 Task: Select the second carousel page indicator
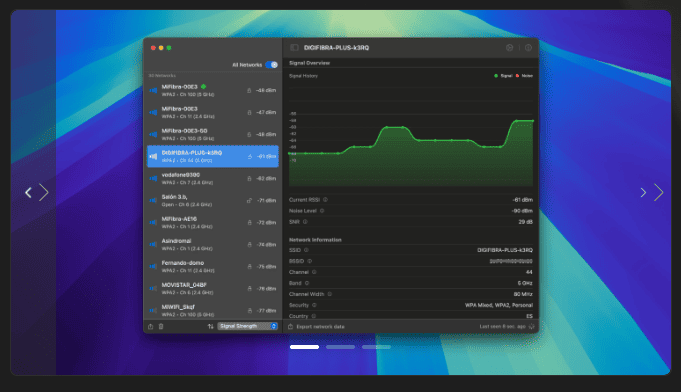point(340,347)
